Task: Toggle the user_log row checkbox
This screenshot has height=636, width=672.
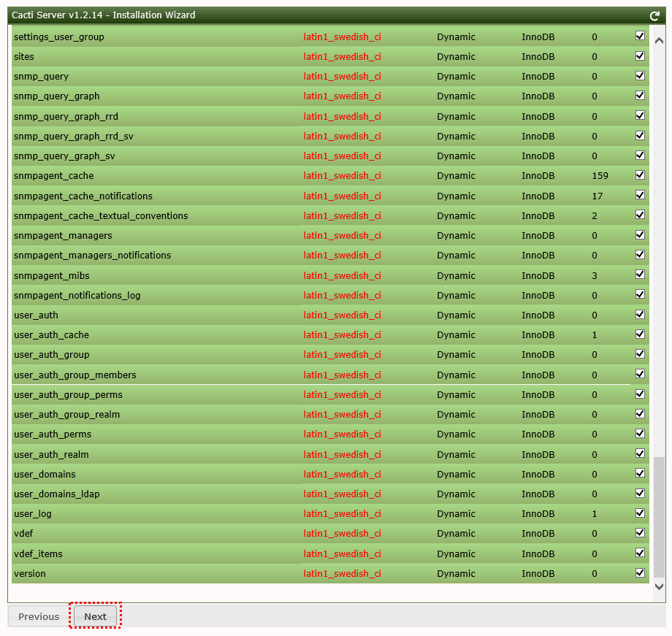Action: click(x=640, y=513)
